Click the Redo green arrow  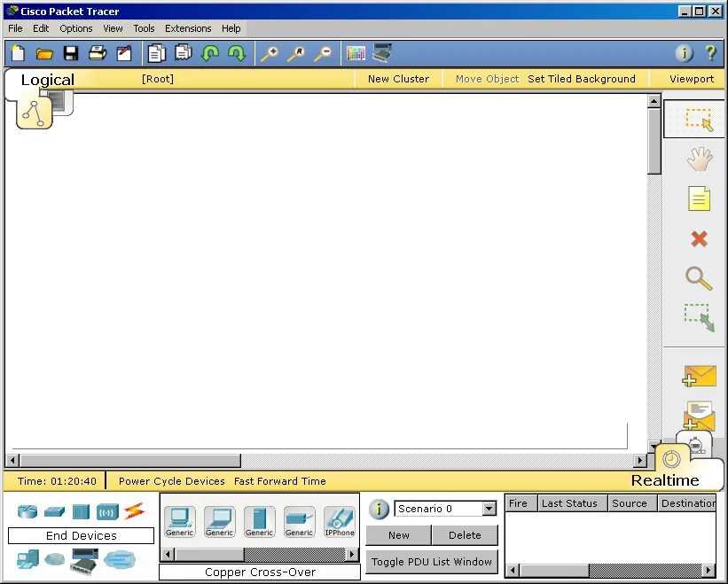click(237, 53)
